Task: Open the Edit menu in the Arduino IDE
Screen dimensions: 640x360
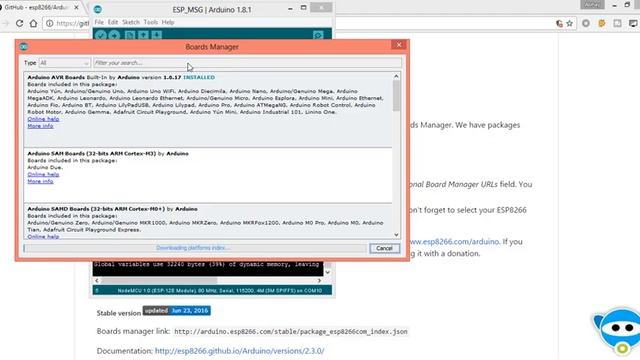Action: 113,22
